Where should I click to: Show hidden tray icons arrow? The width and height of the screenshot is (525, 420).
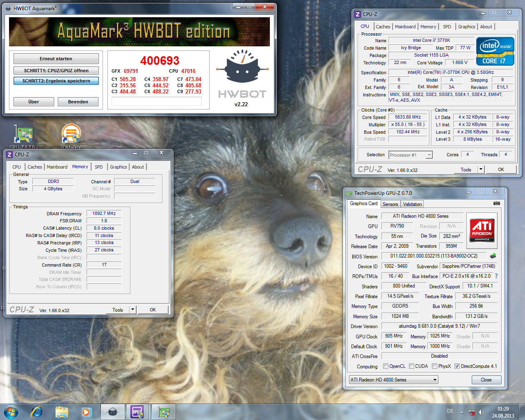461,412
